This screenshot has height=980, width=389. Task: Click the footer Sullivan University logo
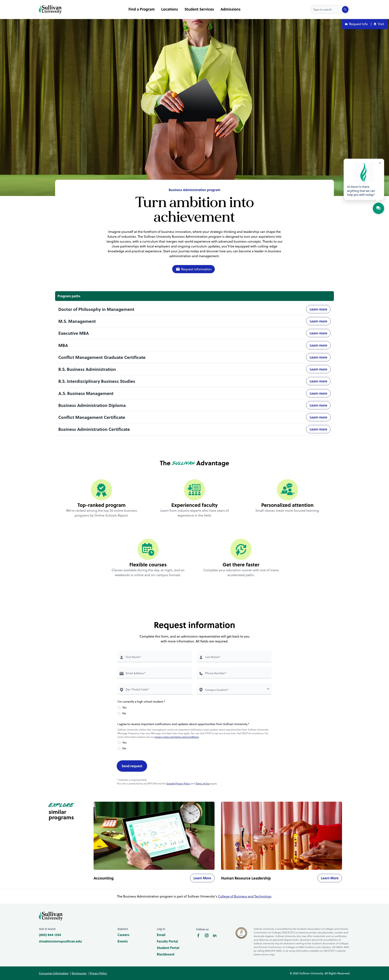[x=51, y=916]
